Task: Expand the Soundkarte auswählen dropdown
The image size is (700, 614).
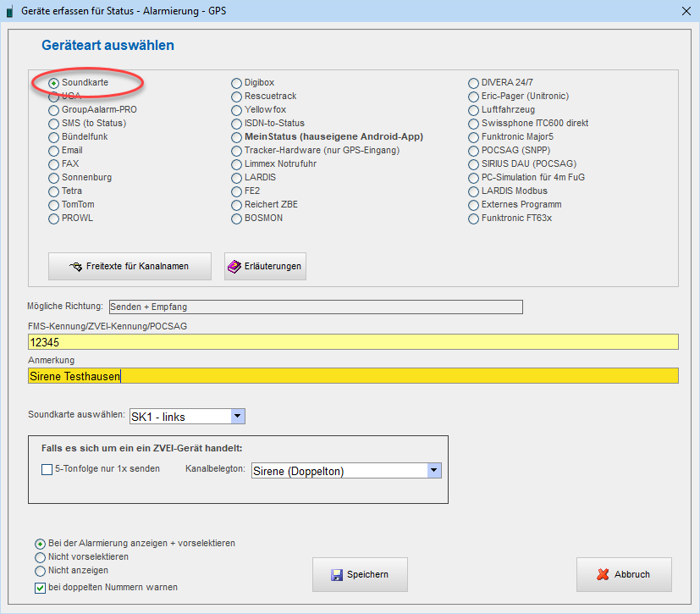Action: click(238, 416)
